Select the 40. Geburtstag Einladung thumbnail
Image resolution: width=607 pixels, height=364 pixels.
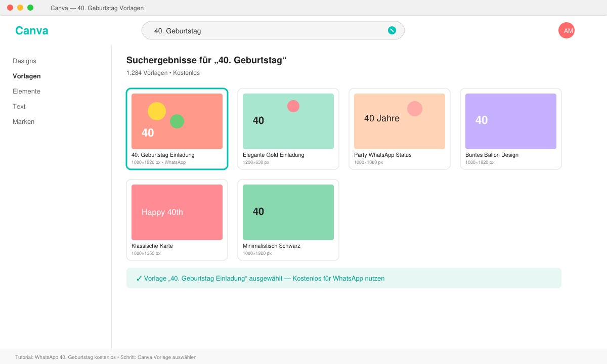(x=177, y=121)
